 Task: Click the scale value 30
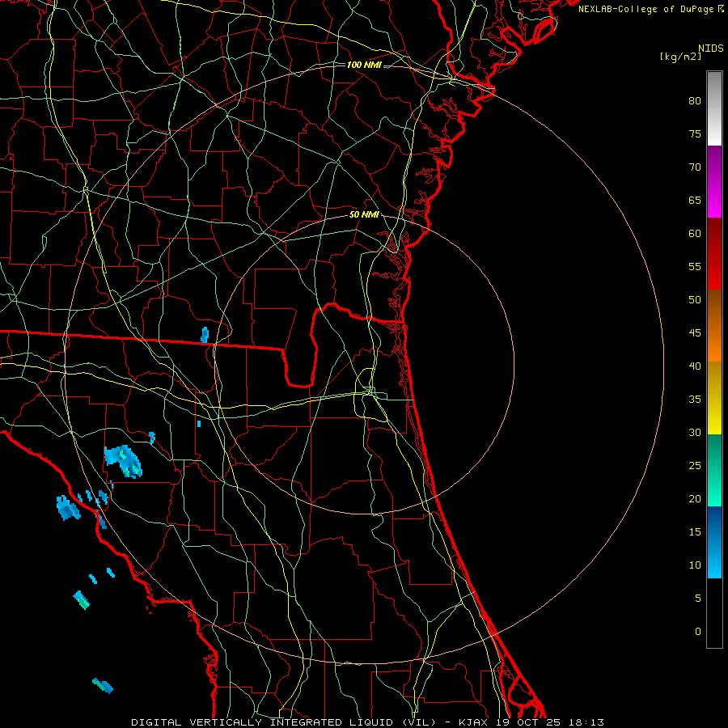coord(695,432)
